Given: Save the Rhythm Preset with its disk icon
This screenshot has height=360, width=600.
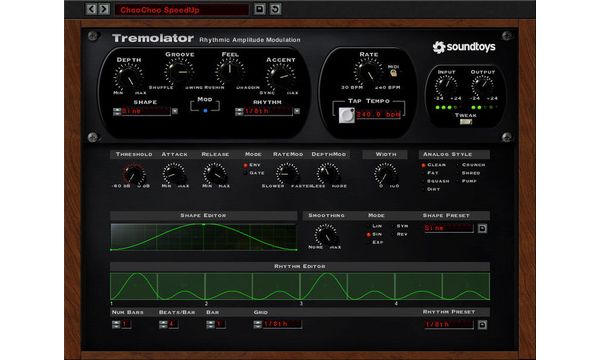Looking at the screenshot, I should pyautogui.click(x=482, y=325).
